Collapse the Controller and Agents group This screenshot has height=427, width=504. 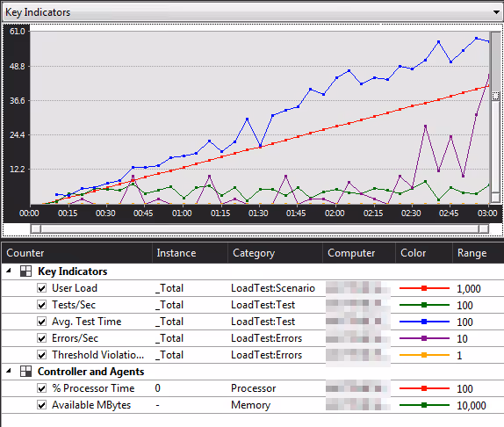click(x=9, y=372)
